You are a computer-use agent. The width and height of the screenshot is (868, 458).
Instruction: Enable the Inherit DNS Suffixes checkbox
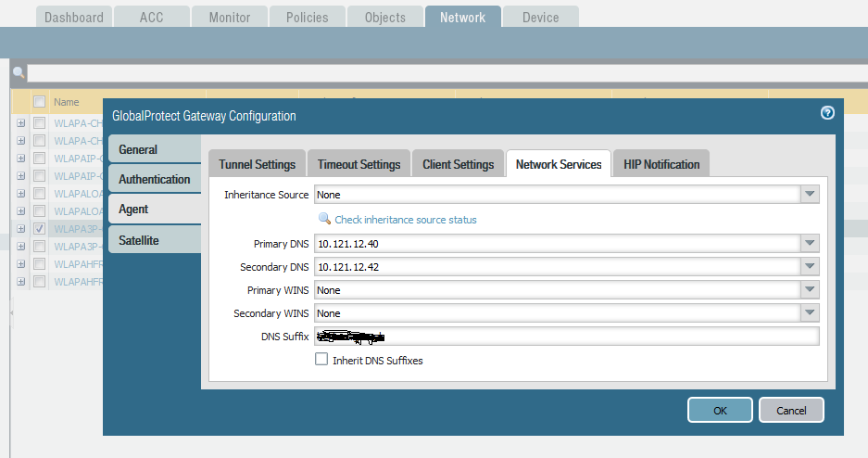coord(321,359)
